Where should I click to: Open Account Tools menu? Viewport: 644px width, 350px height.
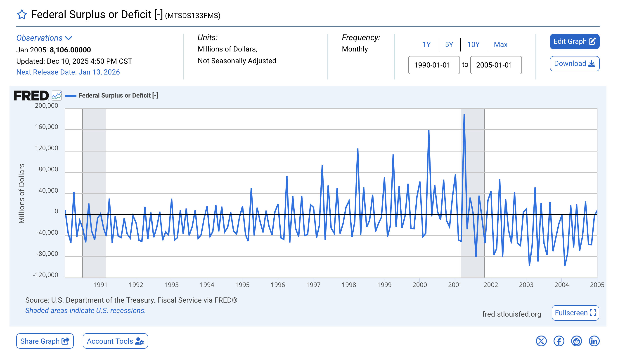[115, 341]
